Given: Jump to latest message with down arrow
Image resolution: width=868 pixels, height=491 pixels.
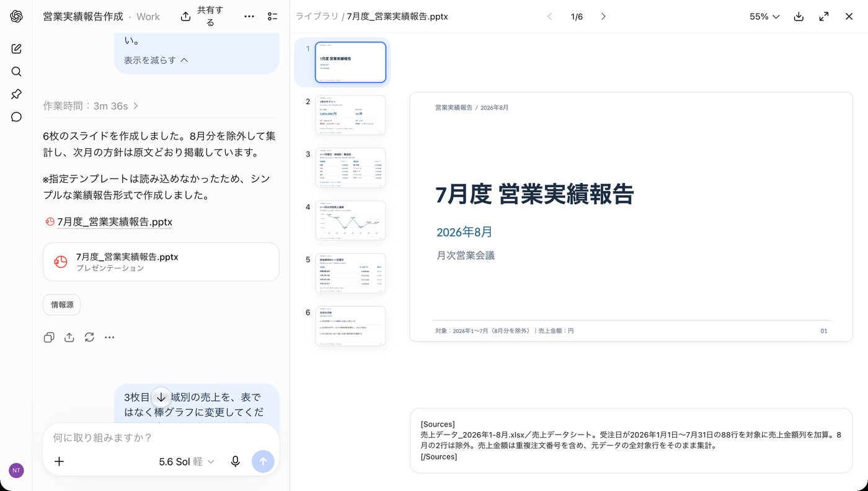Looking at the screenshot, I should [161, 397].
